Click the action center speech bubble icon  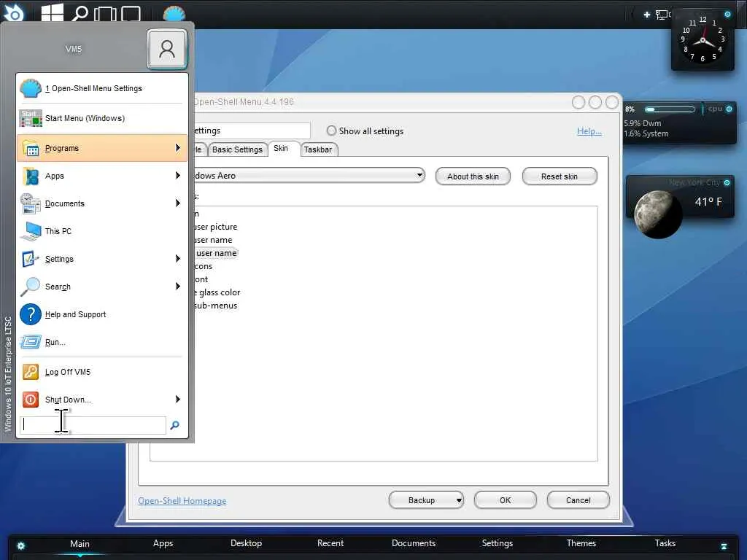pos(131,14)
